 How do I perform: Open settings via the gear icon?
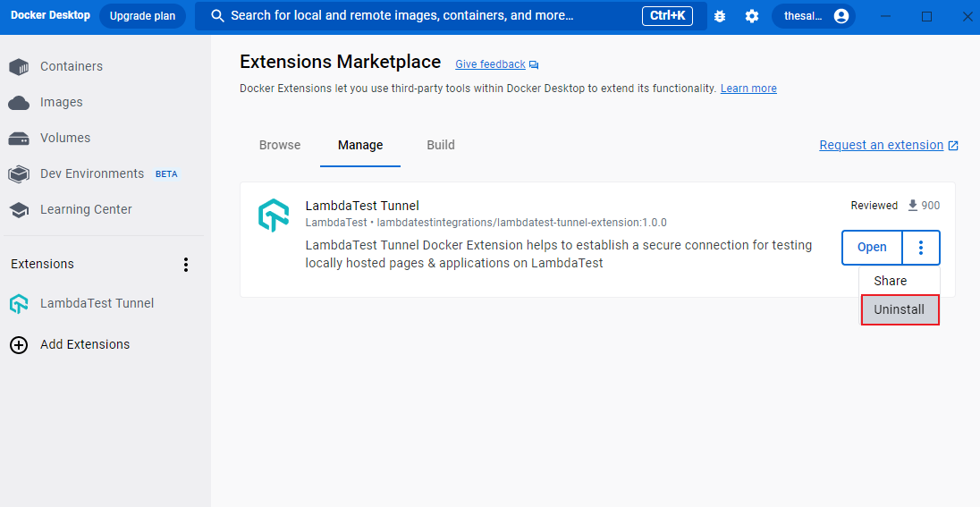pos(752,16)
